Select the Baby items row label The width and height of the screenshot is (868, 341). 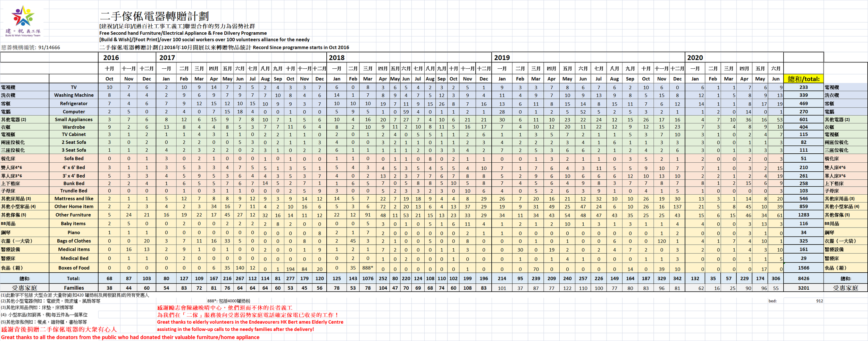74,224
